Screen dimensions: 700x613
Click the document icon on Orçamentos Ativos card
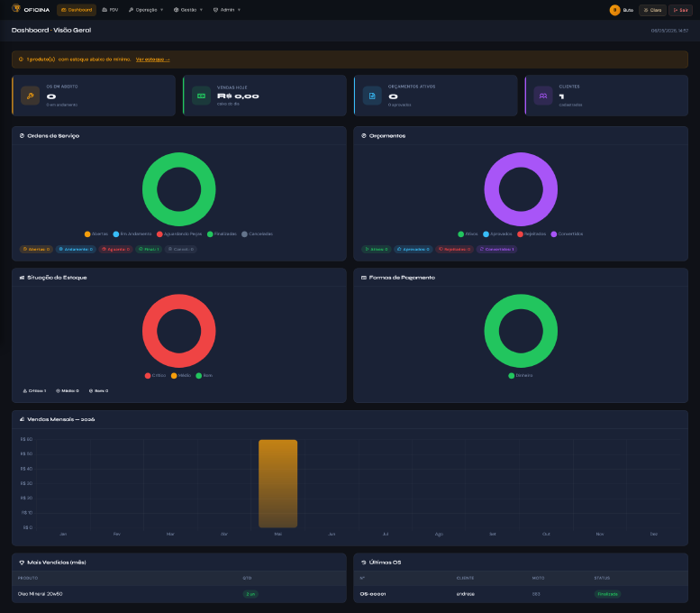point(372,96)
